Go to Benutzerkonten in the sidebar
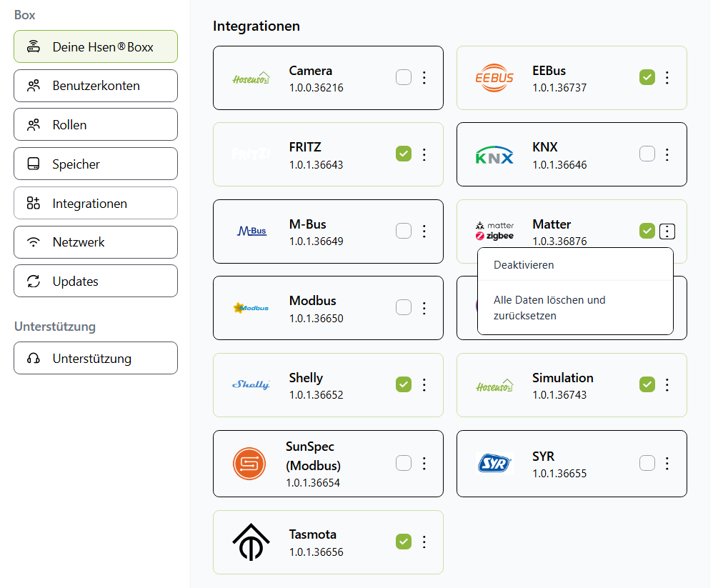The height and width of the screenshot is (588, 723). [96, 86]
